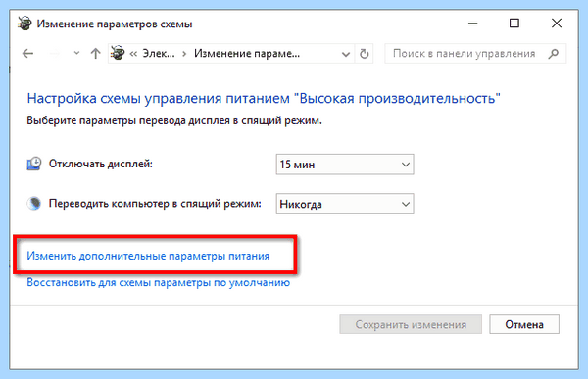588x379 pixels.
Task: Go up one level with up arrow
Action: (95, 54)
